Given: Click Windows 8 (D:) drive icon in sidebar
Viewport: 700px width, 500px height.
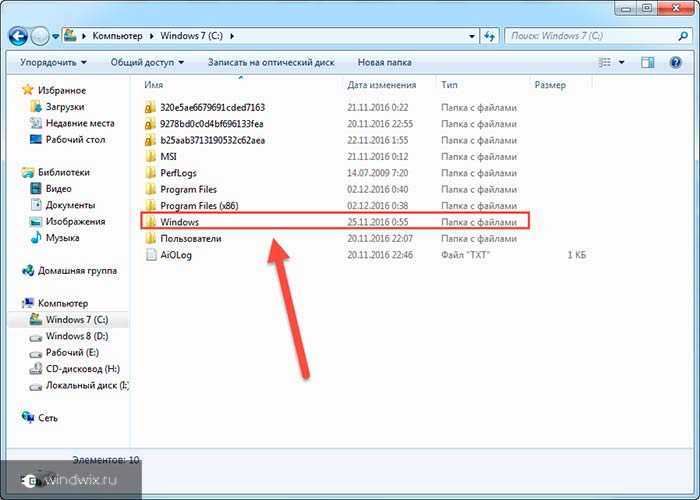Looking at the screenshot, I should [36, 337].
